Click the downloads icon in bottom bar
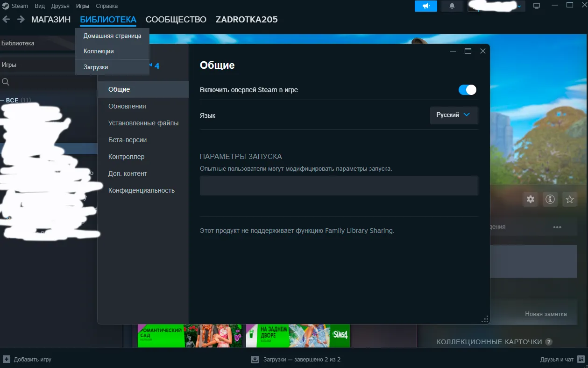 pos(255,360)
